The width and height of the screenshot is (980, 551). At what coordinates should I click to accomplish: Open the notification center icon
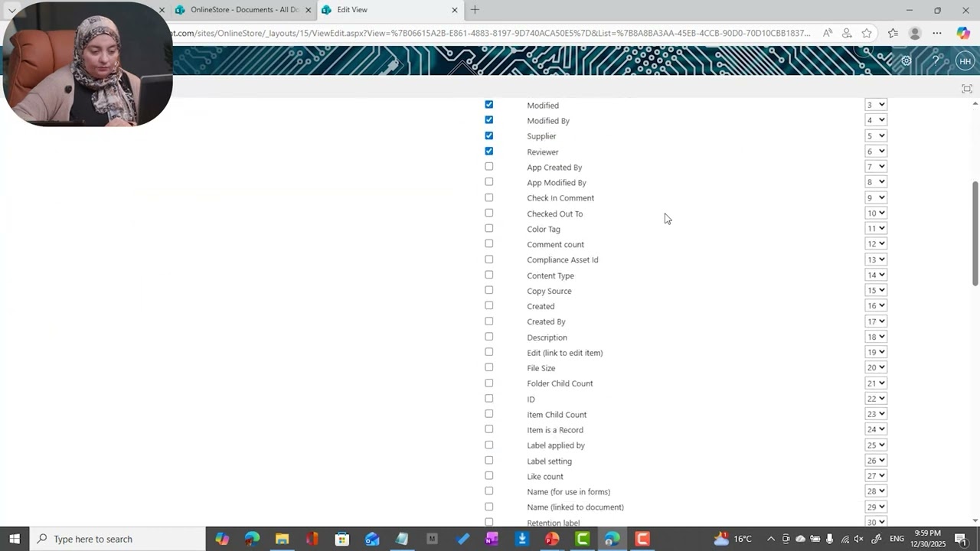(x=961, y=539)
